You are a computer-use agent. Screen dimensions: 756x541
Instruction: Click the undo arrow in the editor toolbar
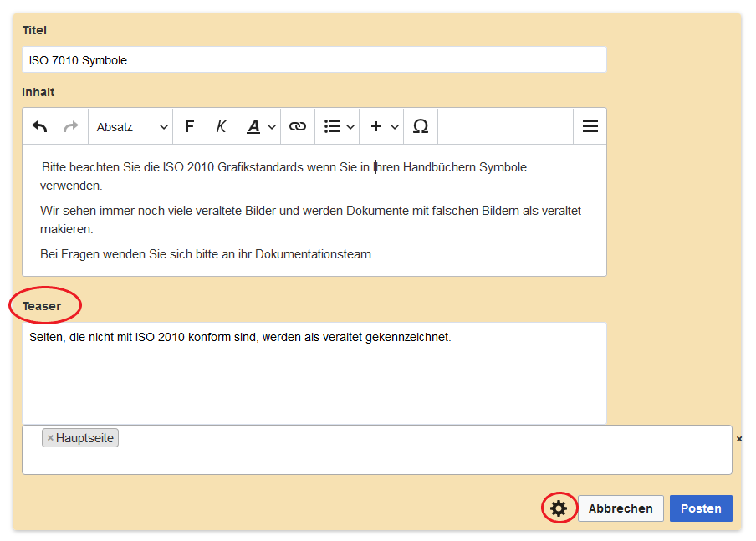(x=39, y=127)
